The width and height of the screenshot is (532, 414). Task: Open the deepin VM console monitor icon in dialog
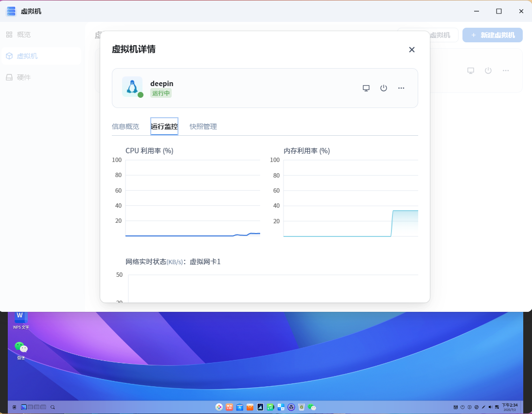[x=366, y=88]
